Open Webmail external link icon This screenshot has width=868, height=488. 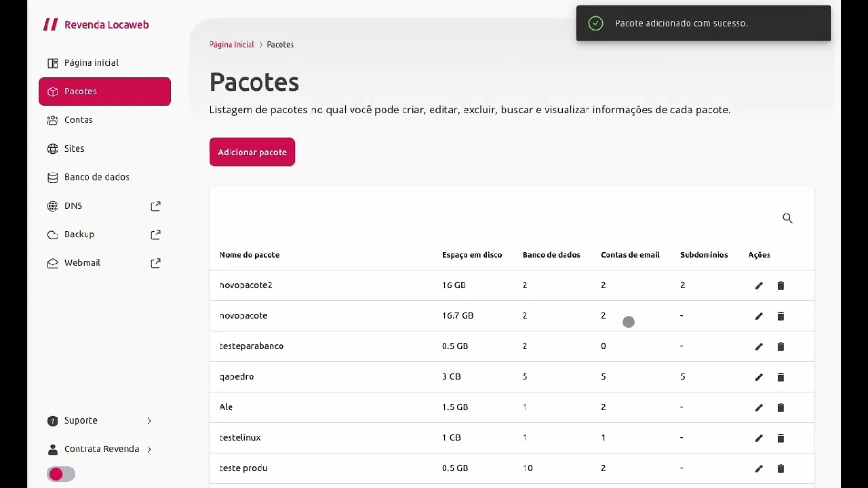tap(155, 263)
